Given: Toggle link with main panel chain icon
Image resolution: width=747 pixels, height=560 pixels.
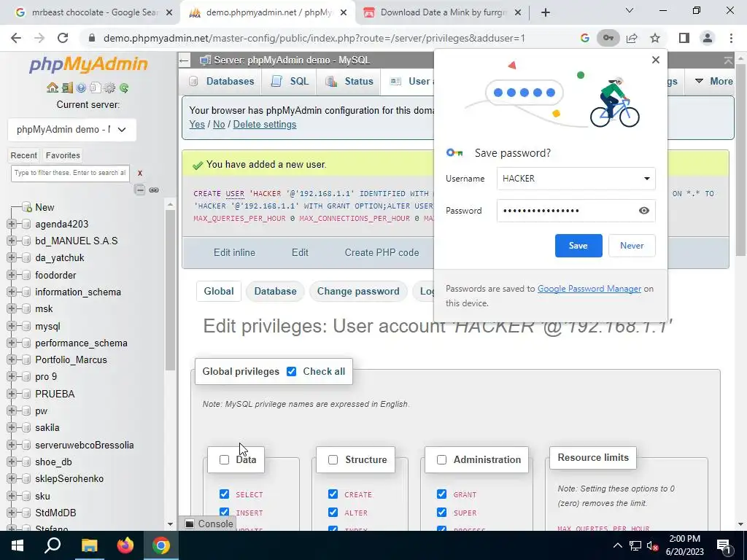Looking at the screenshot, I should [x=154, y=190].
